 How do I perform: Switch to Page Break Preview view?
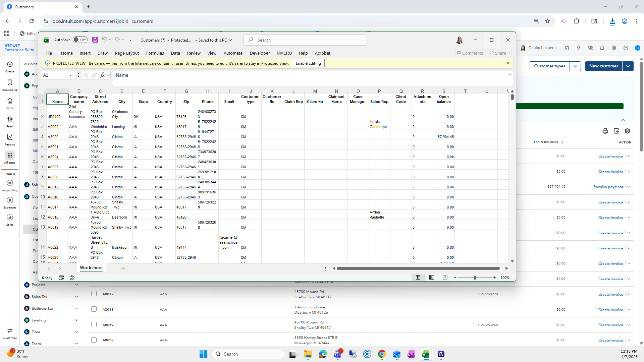[x=445, y=278]
